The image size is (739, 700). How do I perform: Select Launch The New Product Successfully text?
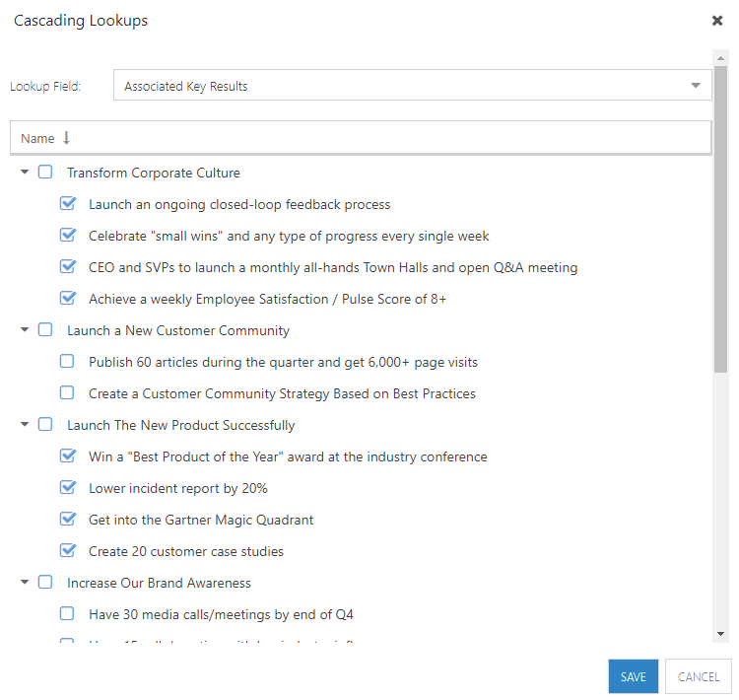coord(181,426)
